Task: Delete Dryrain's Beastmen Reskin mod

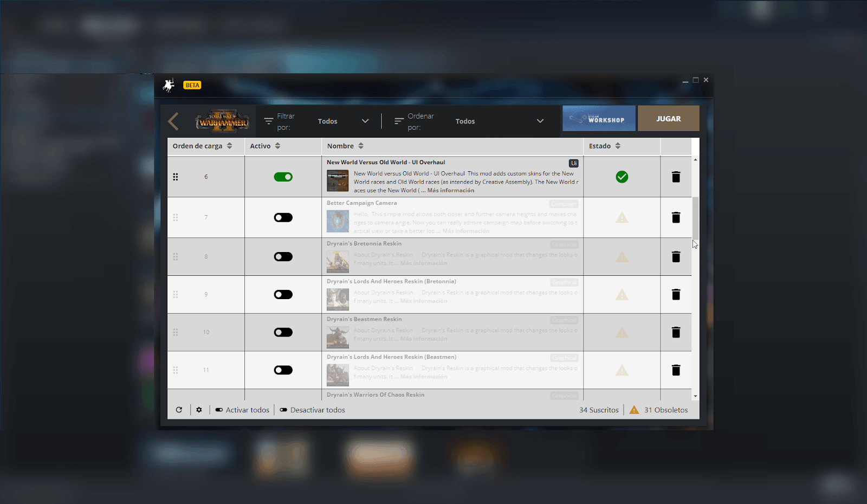Action: coord(676,332)
